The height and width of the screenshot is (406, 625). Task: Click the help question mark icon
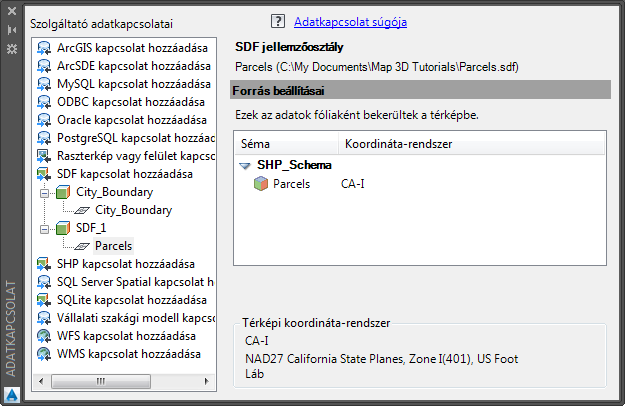coord(278,21)
